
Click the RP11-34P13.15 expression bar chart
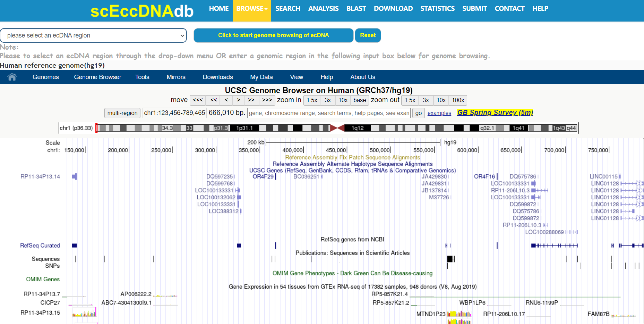[84, 313]
